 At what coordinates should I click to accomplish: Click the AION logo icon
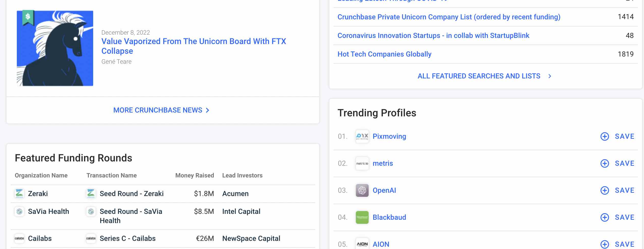[x=362, y=244]
